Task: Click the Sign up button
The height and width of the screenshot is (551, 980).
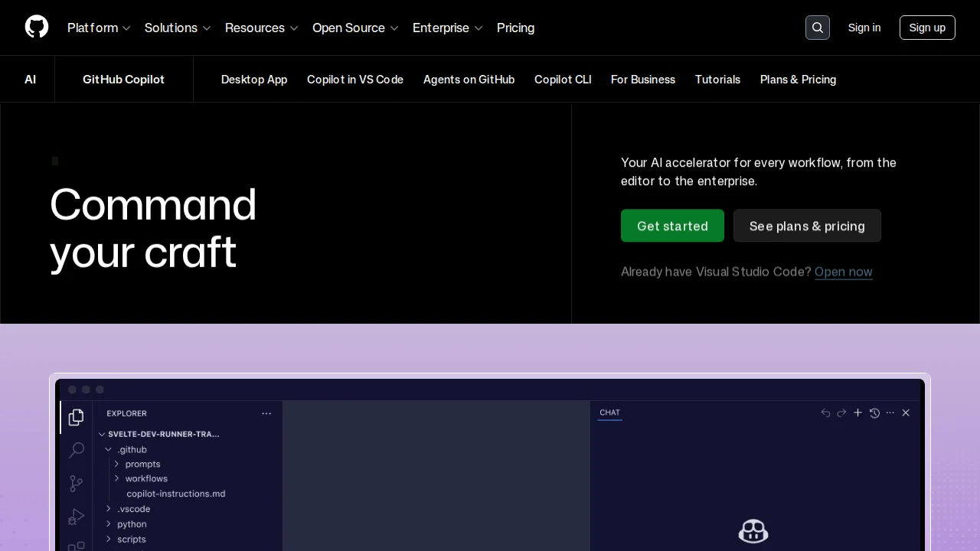Action: [x=927, y=28]
